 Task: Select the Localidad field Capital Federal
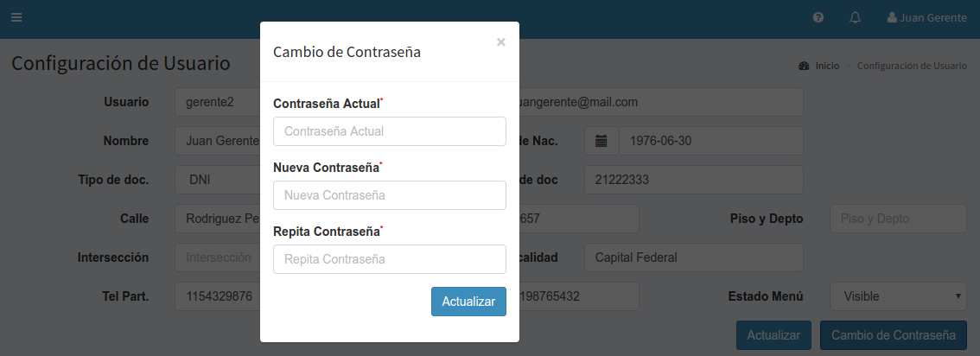(693, 257)
